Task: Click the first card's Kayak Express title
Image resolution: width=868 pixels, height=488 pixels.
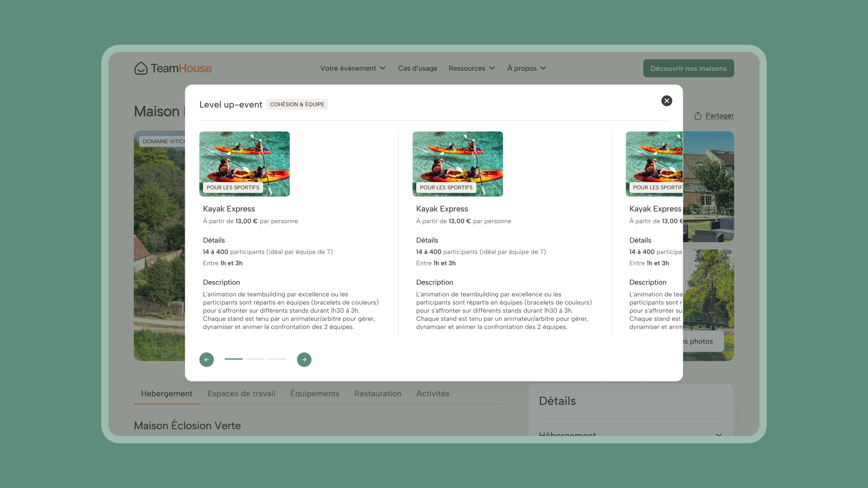Action: [229, 209]
